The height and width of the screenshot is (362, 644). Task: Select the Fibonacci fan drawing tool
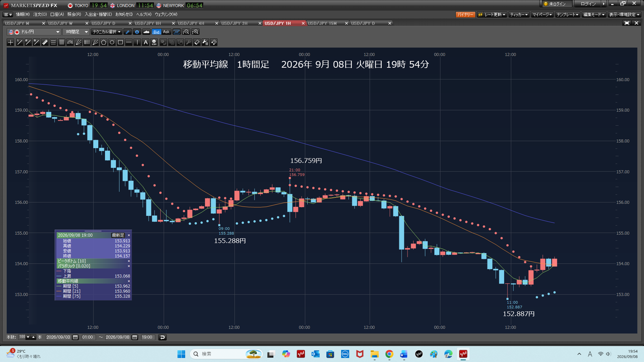click(x=78, y=42)
